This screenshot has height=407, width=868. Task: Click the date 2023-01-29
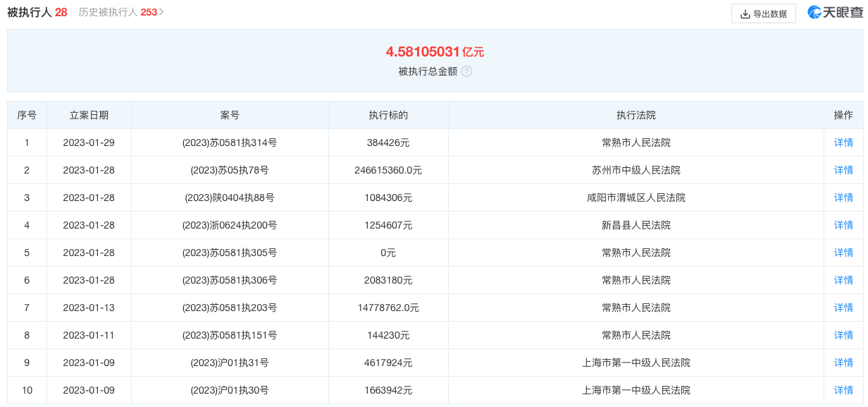89,142
